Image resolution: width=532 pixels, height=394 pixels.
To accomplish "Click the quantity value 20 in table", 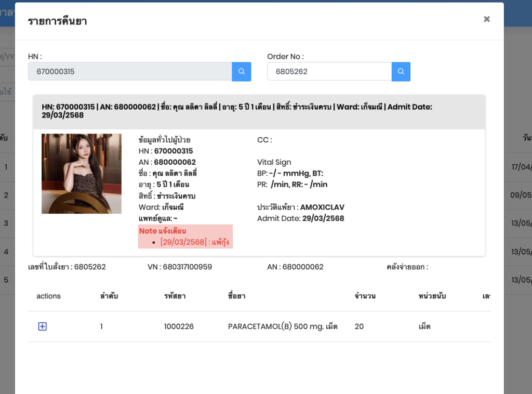I will click(359, 326).
